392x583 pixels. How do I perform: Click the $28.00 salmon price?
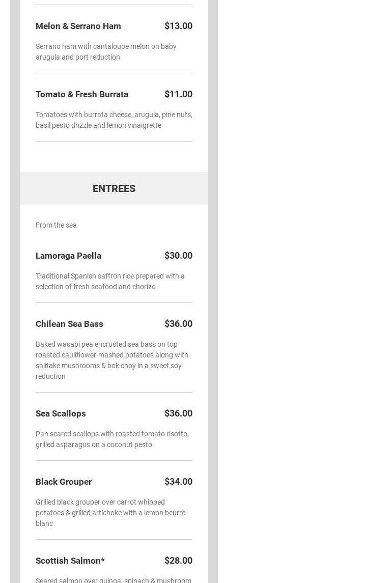click(x=178, y=561)
